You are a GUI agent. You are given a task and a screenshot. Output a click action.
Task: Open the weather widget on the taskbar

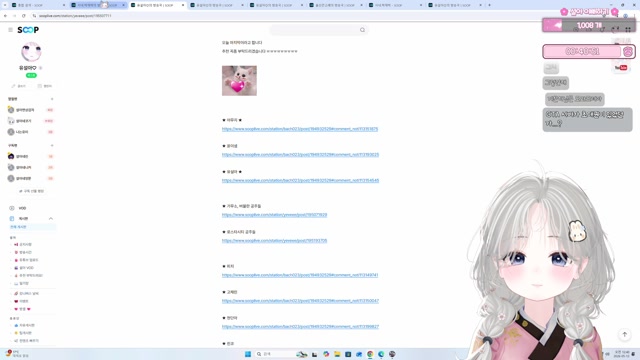[17, 354]
